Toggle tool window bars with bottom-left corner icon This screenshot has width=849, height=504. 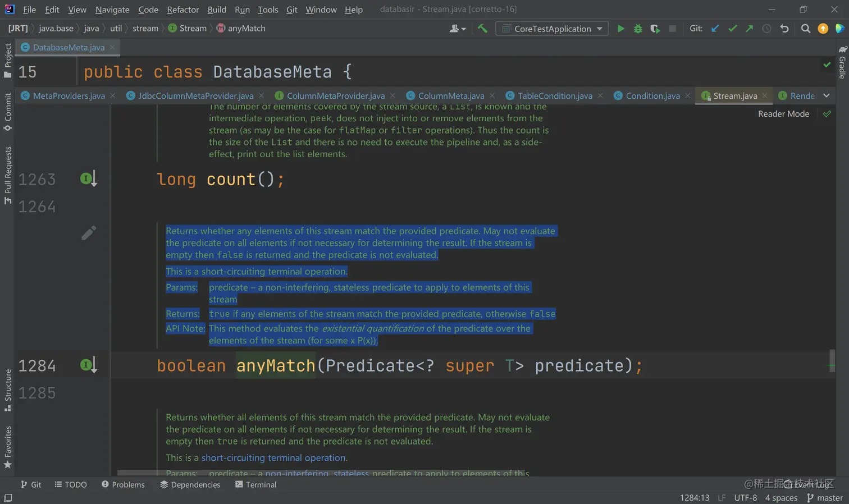click(x=8, y=498)
